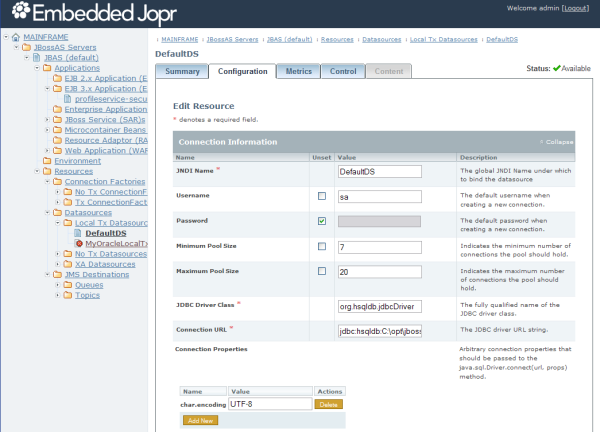Open the JBossAS Servers breadcrumb link
600x432 pixels.
[232, 39]
